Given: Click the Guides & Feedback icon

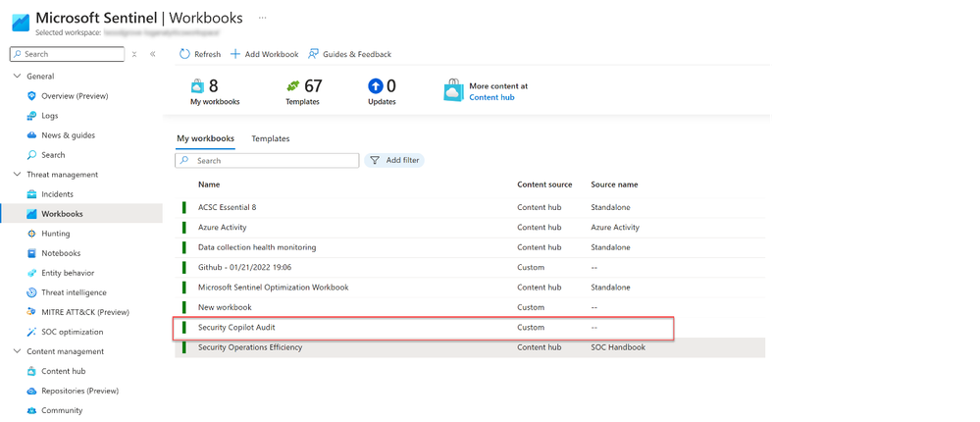Looking at the screenshot, I should coord(313,54).
